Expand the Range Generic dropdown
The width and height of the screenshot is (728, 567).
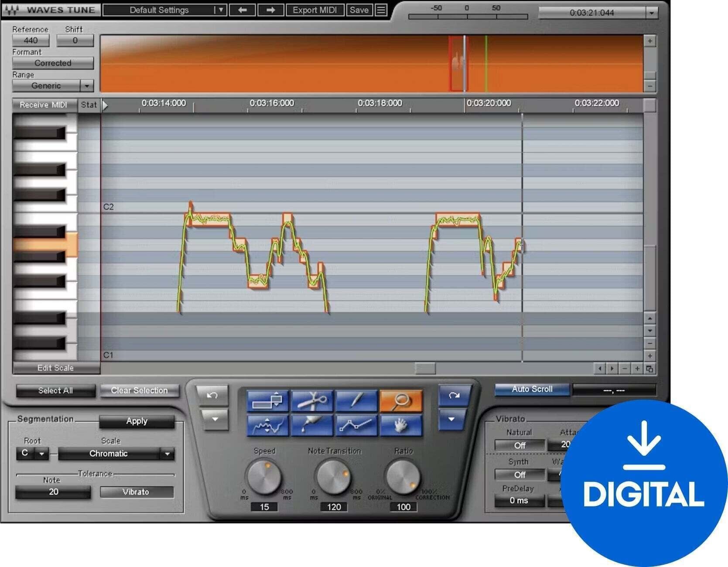[87, 85]
